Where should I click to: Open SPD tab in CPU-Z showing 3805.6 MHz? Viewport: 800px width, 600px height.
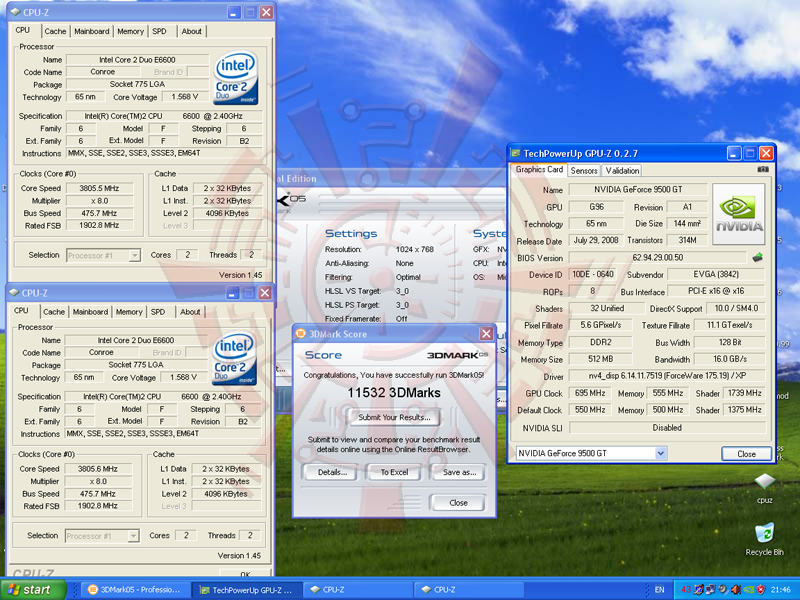[x=158, y=312]
